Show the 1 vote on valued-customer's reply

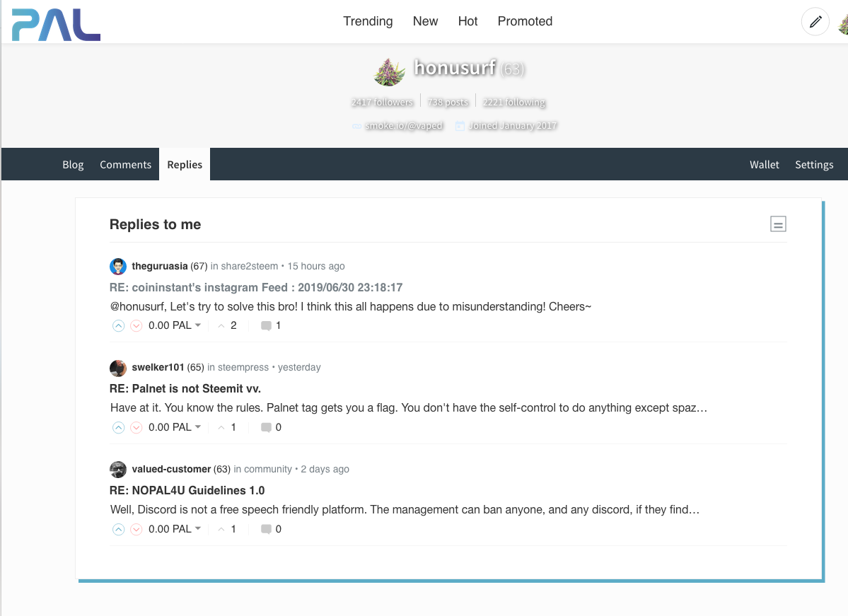tap(227, 528)
